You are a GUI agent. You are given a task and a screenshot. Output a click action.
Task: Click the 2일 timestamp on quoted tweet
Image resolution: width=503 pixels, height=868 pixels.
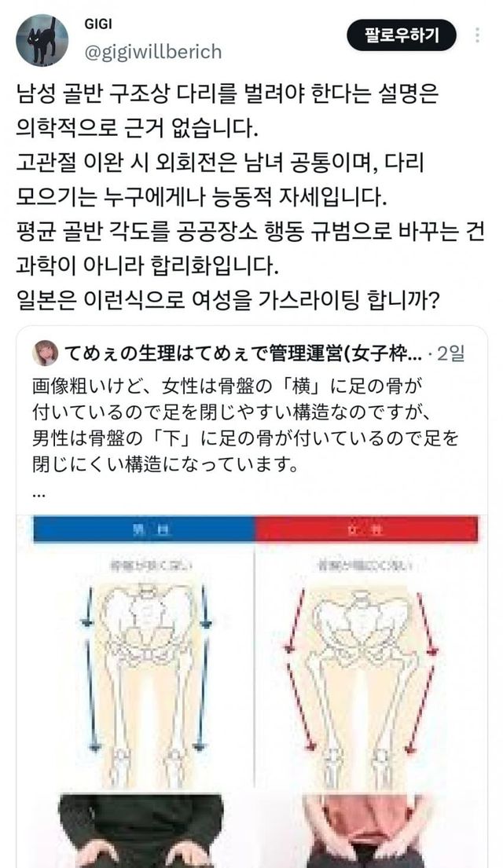tap(451, 353)
